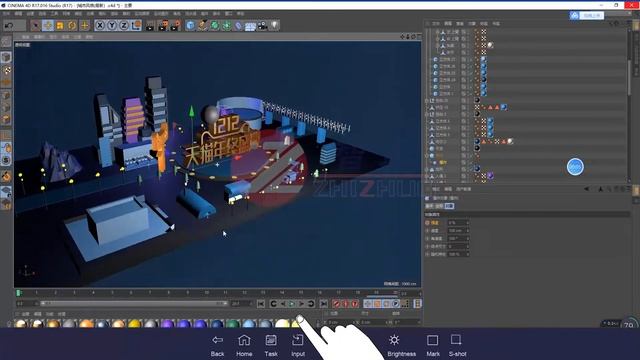Toggle the Y axis lock
The width and height of the screenshot is (640, 360).
click(x=112, y=26)
